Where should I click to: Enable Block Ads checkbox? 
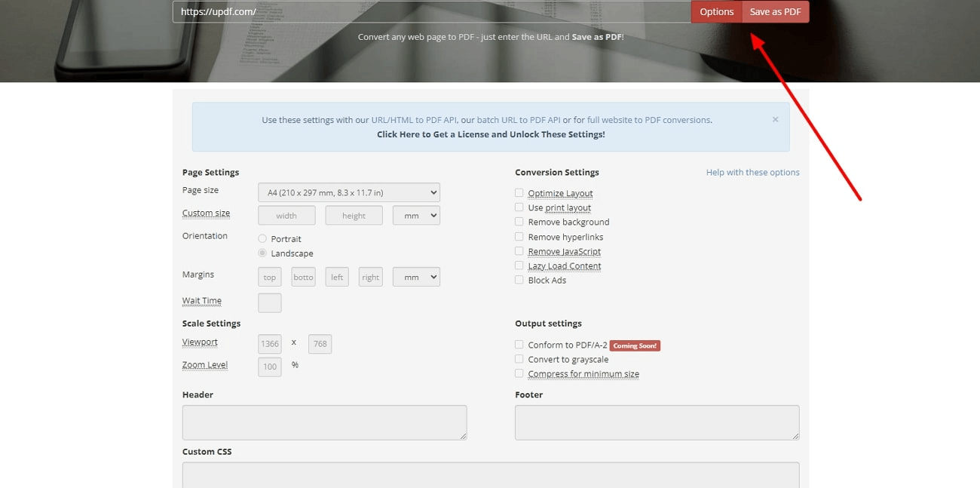tap(519, 280)
